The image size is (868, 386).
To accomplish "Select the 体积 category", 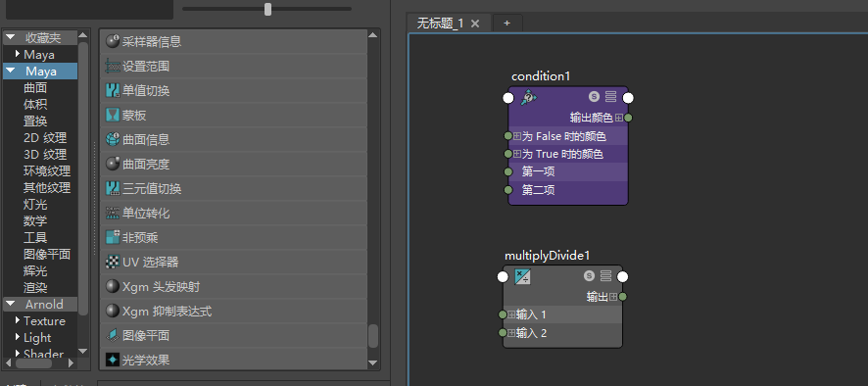I will tap(35, 104).
